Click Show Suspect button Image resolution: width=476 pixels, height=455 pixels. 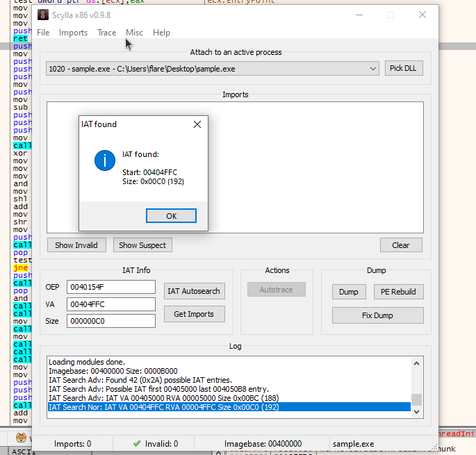click(x=142, y=245)
